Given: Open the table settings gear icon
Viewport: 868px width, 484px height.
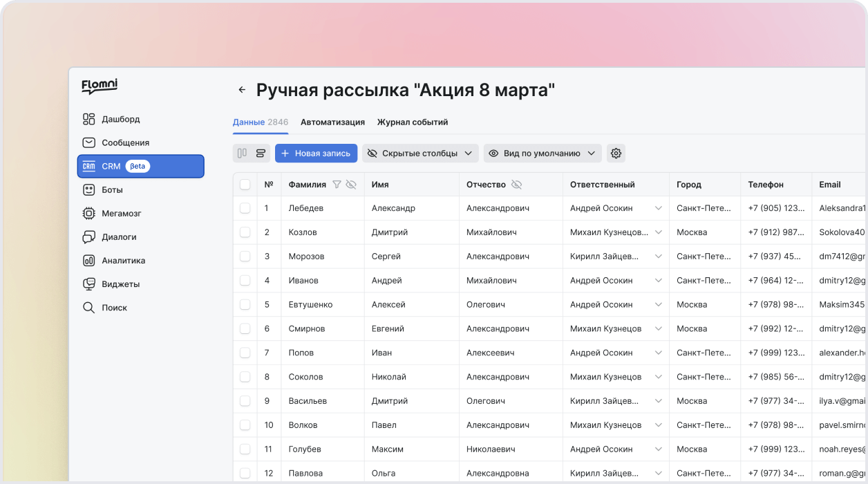Looking at the screenshot, I should pos(616,153).
